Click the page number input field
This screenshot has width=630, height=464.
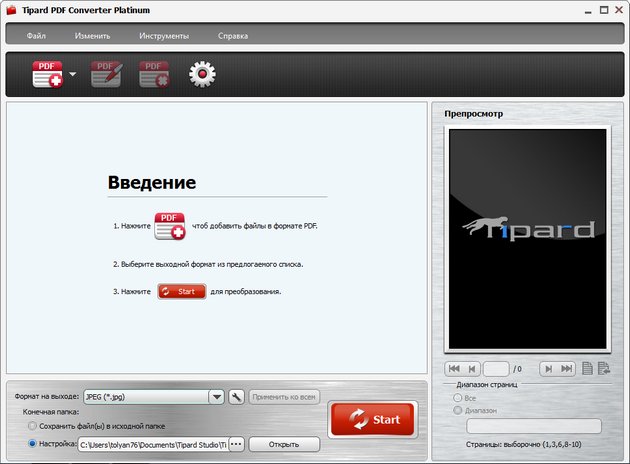coord(497,369)
